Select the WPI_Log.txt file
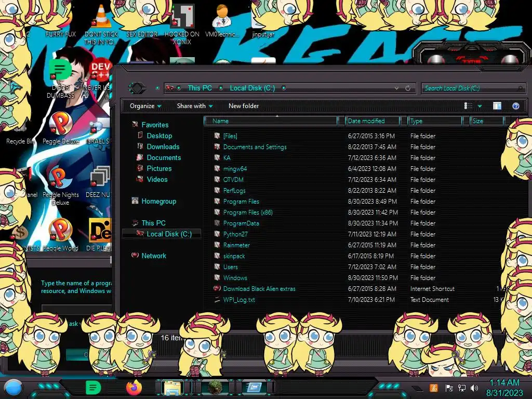 pyautogui.click(x=239, y=300)
